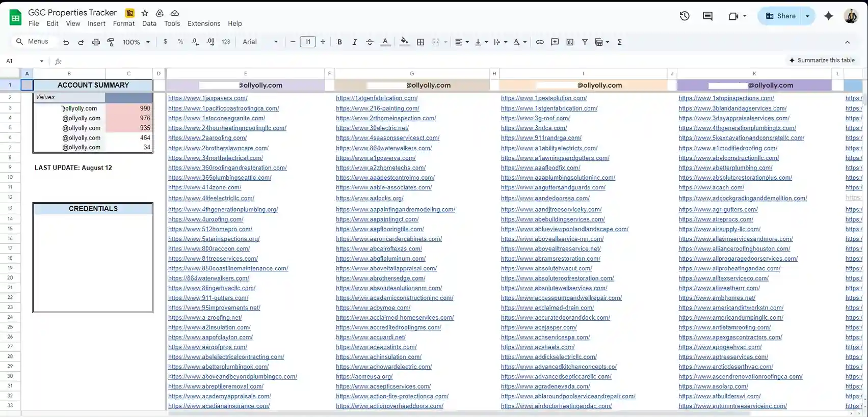
Task: Open the Format menu
Action: click(x=124, y=23)
